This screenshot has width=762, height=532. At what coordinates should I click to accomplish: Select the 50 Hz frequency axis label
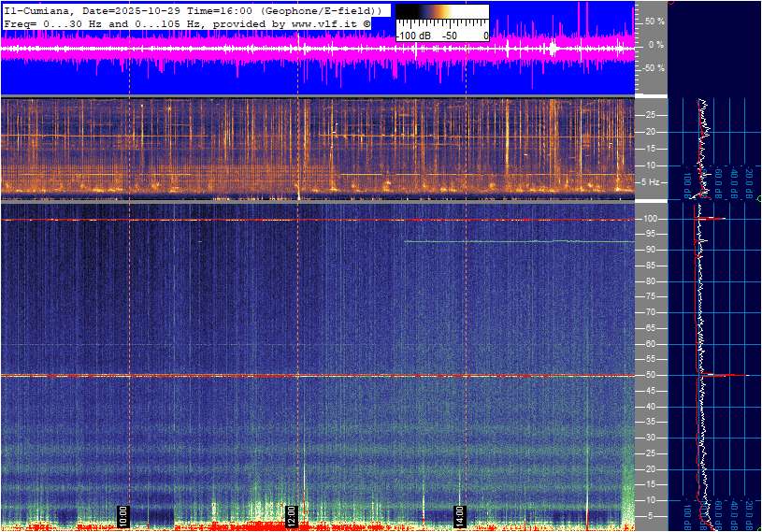click(650, 376)
